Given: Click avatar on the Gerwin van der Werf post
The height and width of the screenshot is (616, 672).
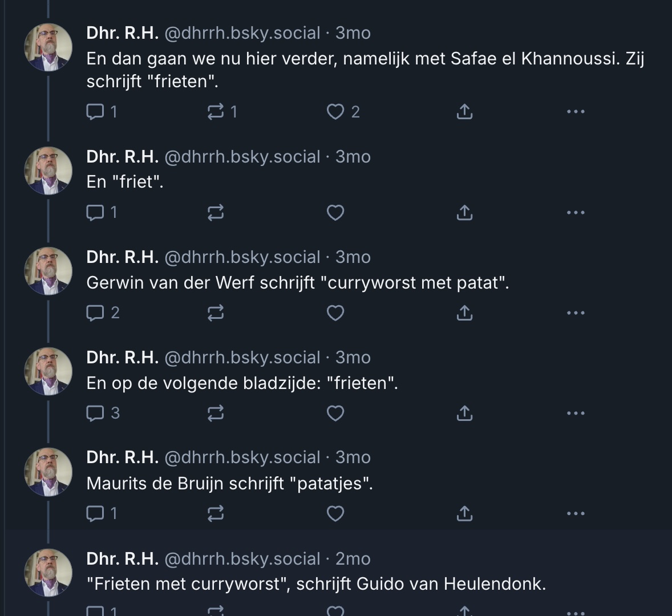Looking at the screenshot, I should point(48,271).
